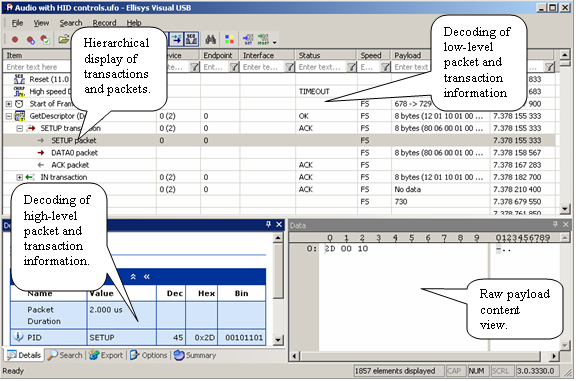Focus the Item filter text field
Viewport: 576px width, 381px height.
pos(37,67)
